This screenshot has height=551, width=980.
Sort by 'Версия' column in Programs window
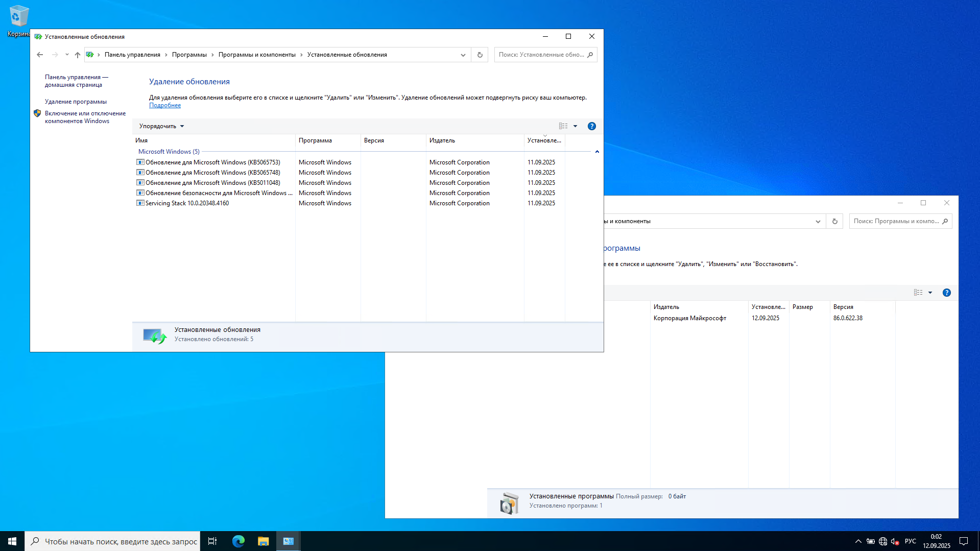pos(863,307)
